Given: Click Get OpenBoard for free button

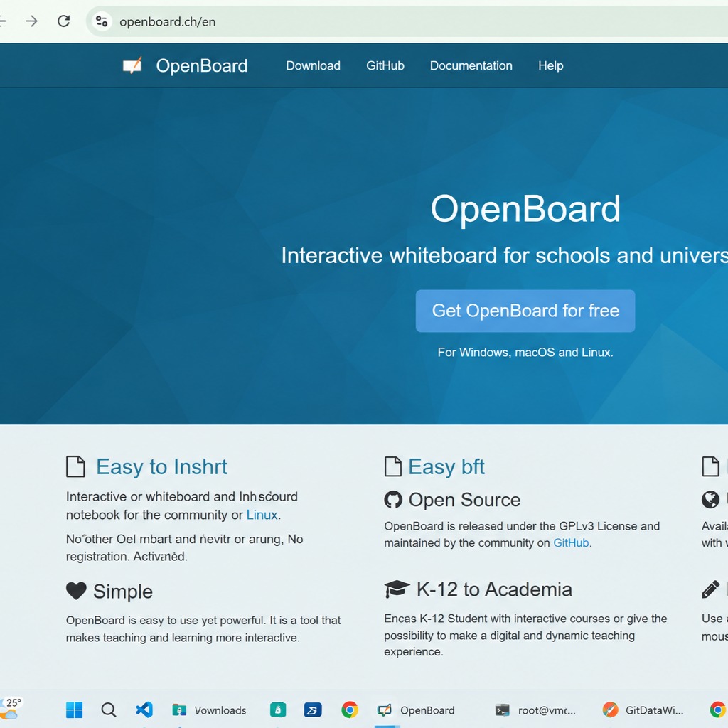Looking at the screenshot, I should [525, 311].
